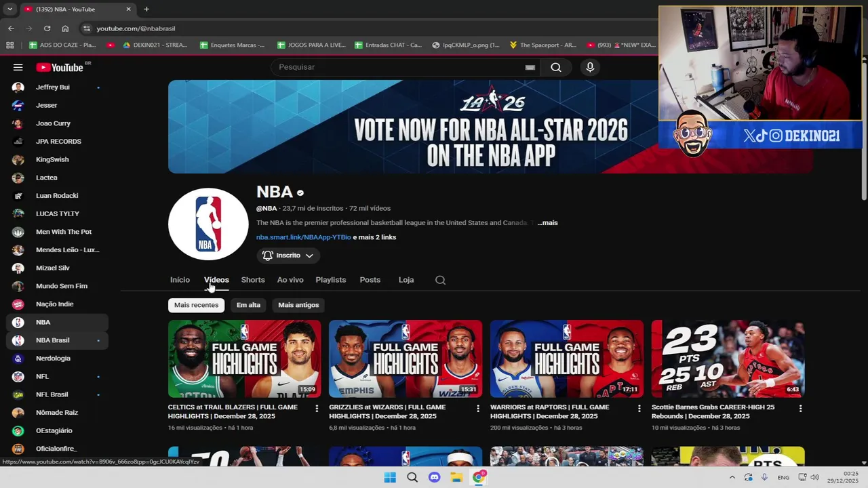Open Discord from the taskbar
Image resolution: width=868 pixels, height=488 pixels.
(x=435, y=477)
